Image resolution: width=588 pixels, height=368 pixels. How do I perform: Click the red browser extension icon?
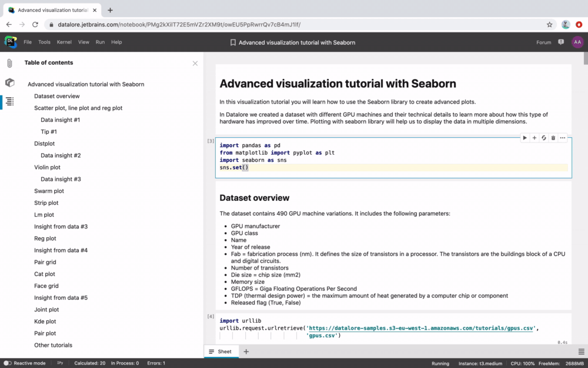click(579, 24)
